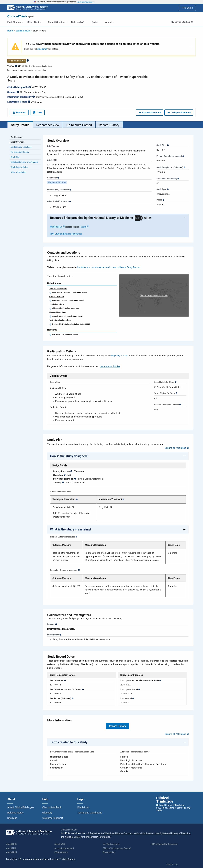Viewport: 203px width, 868px height.
Task: Save this study with the bookmark button
Action: 37,113
